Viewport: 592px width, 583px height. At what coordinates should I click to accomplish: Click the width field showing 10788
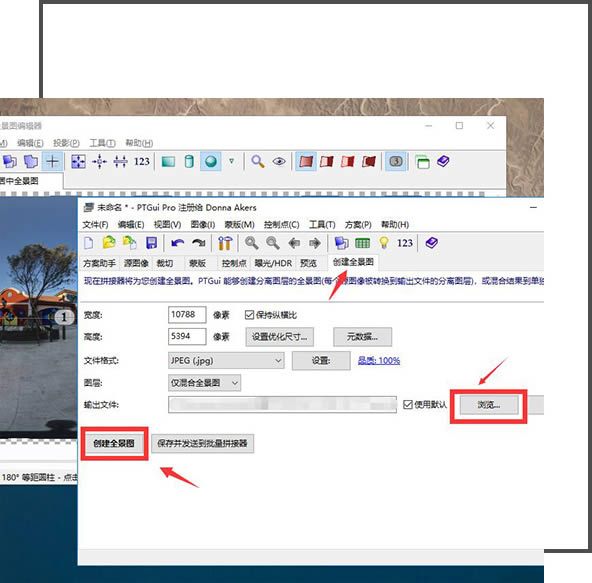(x=187, y=315)
